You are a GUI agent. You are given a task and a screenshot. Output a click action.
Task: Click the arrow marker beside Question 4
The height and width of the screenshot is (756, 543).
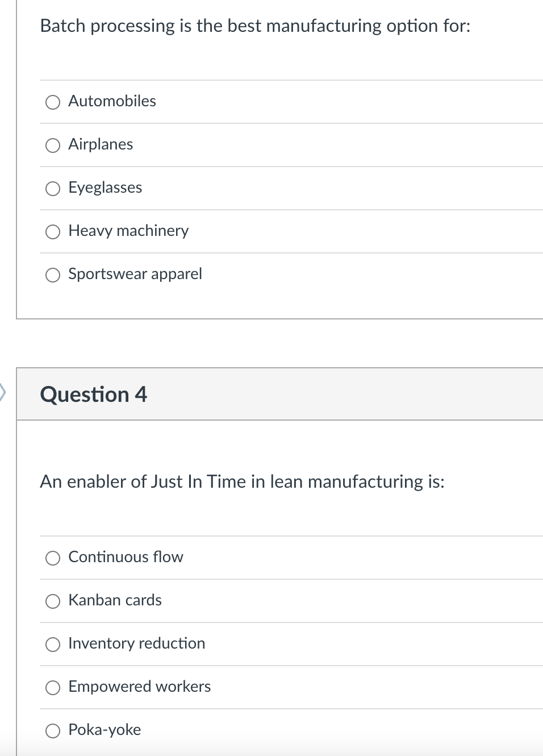click(x=3, y=391)
